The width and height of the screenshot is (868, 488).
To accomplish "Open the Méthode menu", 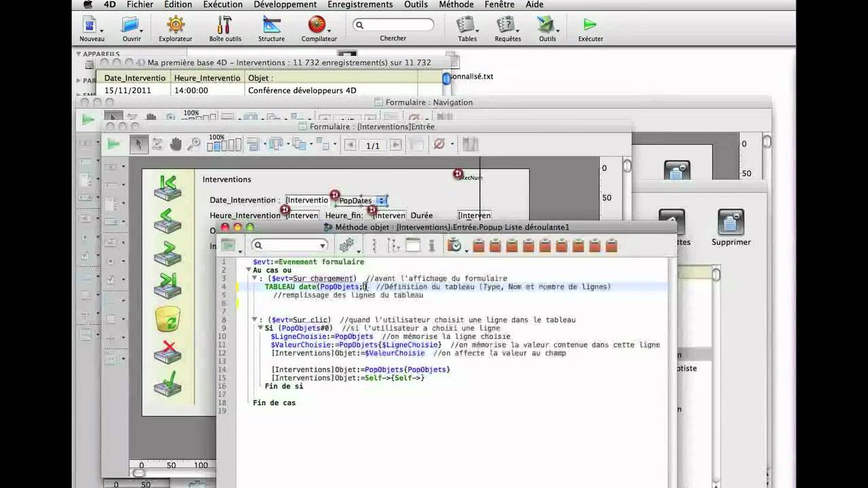I will tap(456, 5).
